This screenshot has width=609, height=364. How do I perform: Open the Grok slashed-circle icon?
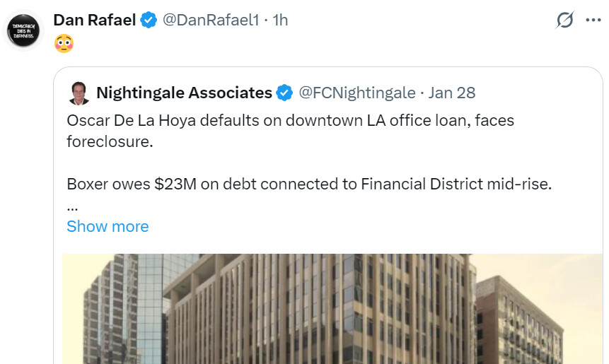[x=564, y=20]
